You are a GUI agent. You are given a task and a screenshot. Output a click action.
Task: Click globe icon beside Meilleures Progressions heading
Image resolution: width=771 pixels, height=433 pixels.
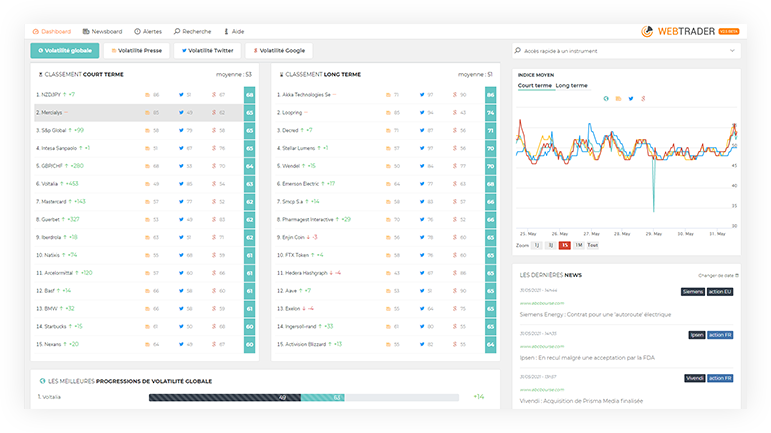42,381
